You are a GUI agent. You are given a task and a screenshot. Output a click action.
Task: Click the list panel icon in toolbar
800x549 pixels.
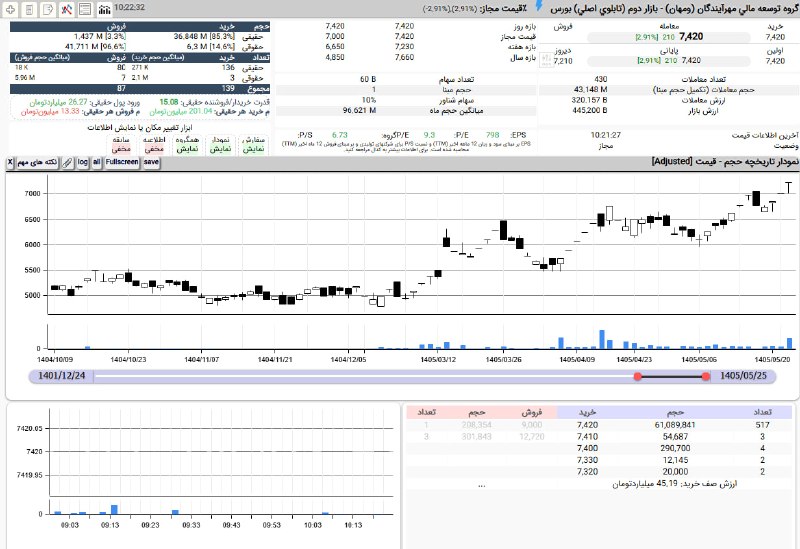[85, 9]
